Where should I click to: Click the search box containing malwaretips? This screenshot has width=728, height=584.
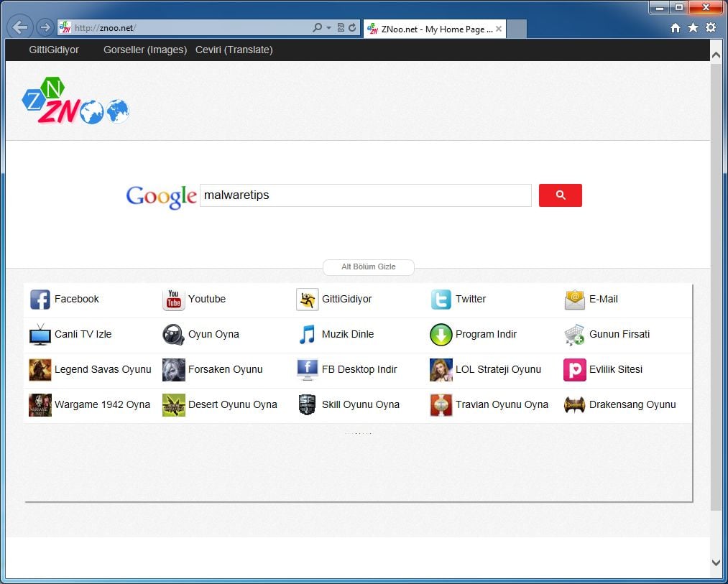366,195
